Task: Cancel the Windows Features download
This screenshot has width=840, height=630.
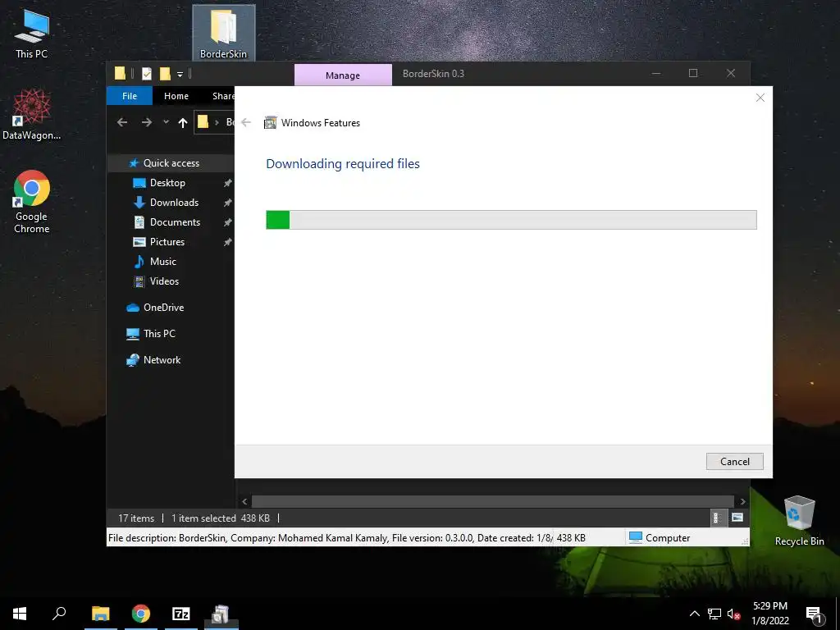Action: point(734,461)
